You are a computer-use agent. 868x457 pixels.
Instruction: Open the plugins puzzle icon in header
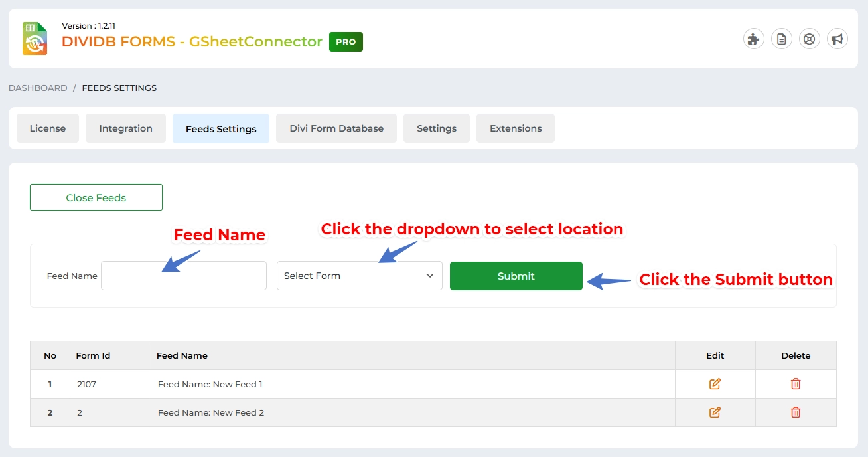point(753,39)
